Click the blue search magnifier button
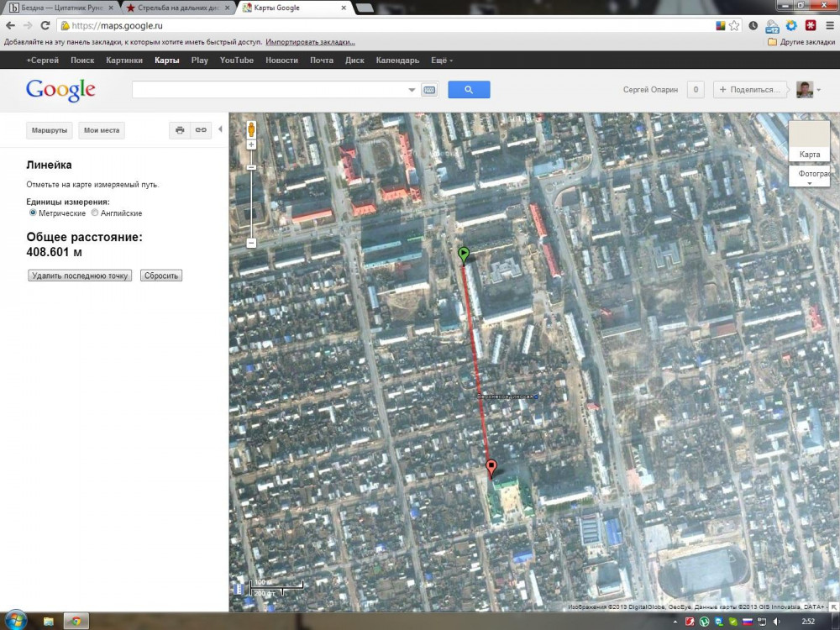 (x=469, y=90)
